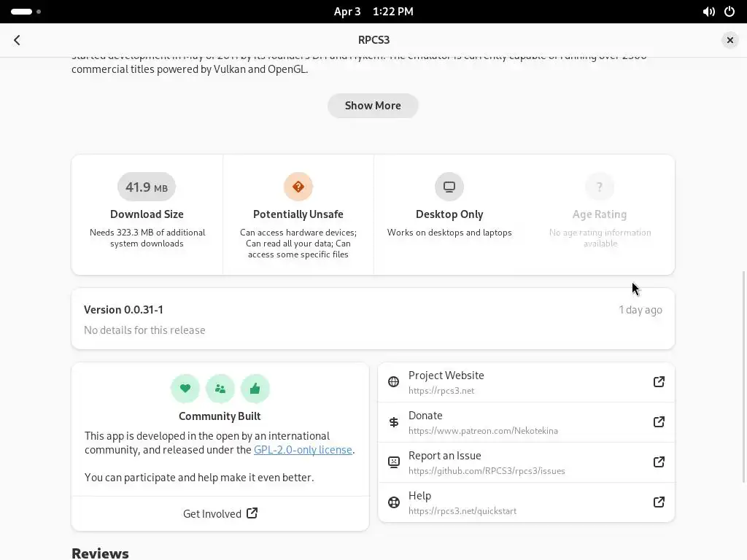Click the Reviews section heading
Screen dimensions: 747x560
pos(100,553)
